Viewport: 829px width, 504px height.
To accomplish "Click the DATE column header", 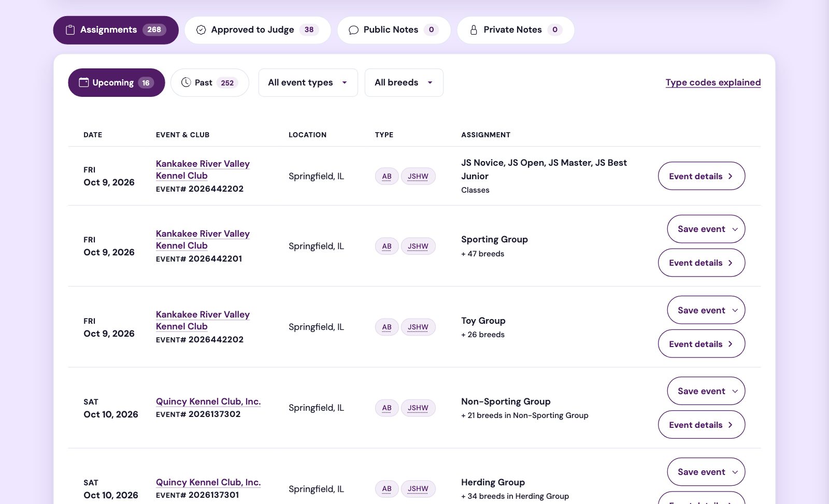I will tap(93, 135).
